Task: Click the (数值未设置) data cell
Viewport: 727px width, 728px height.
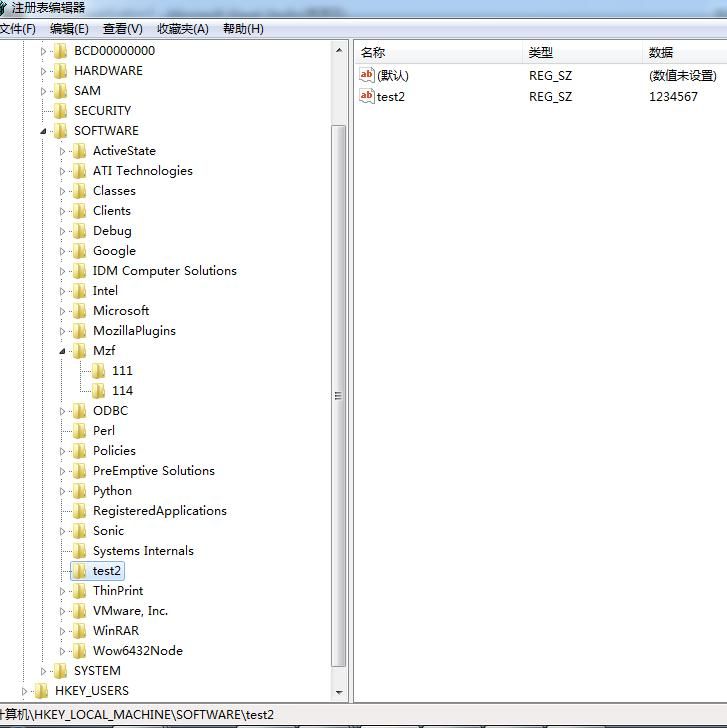Action: click(x=682, y=75)
